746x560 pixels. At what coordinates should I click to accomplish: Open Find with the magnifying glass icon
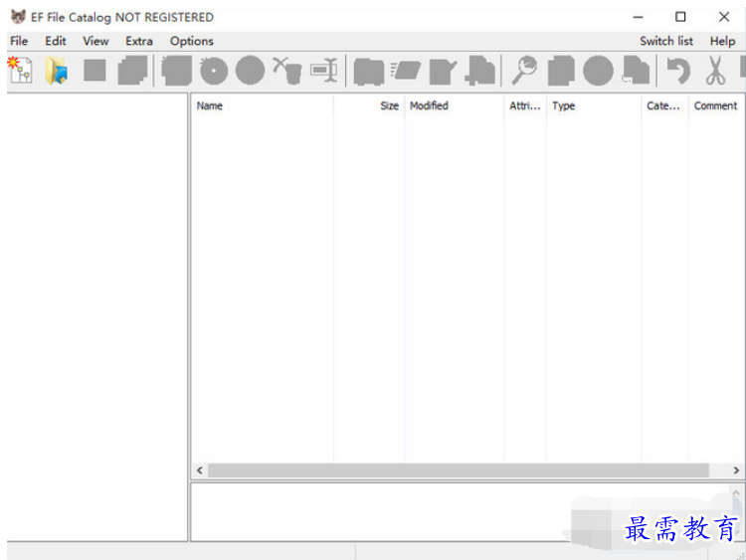524,71
